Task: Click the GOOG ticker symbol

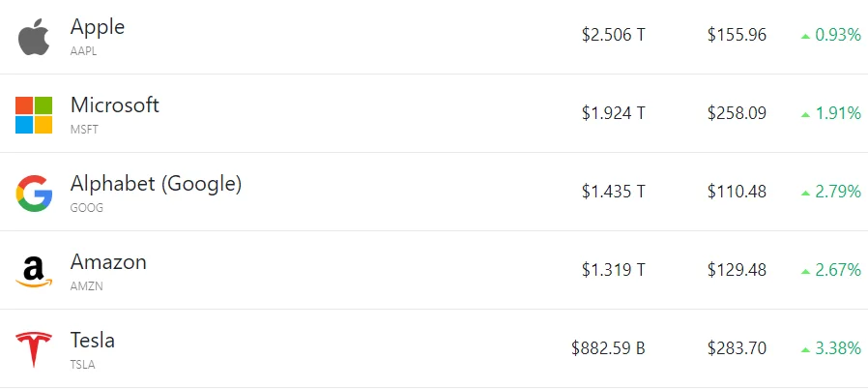Action: pyautogui.click(x=86, y=207)
